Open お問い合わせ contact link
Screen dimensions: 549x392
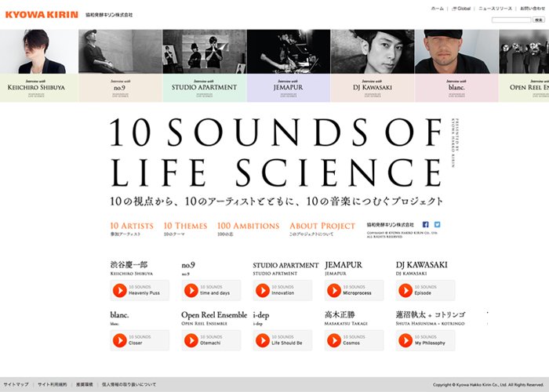point(533,9)
